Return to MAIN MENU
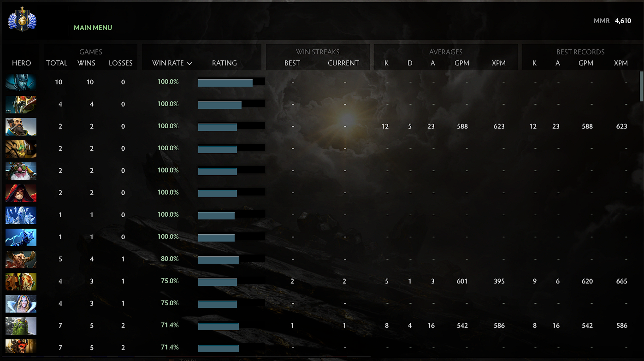This screenshot has width=644, height=361. pyautogui.click(x=93, y=28)
